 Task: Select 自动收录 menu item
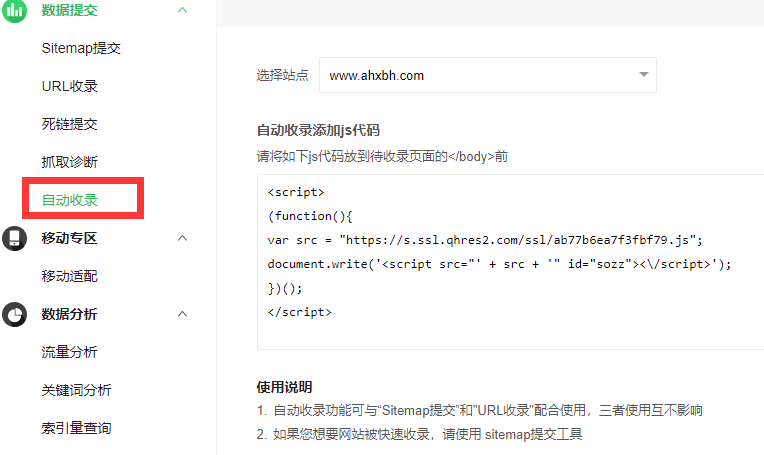[x=70, y=200]
